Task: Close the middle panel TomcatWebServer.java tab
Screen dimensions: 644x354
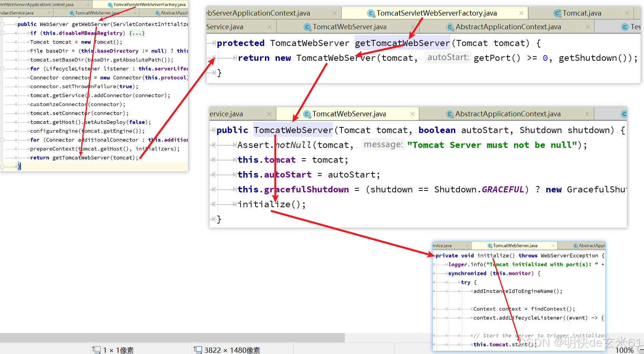Action: click(x=412, y=114)
